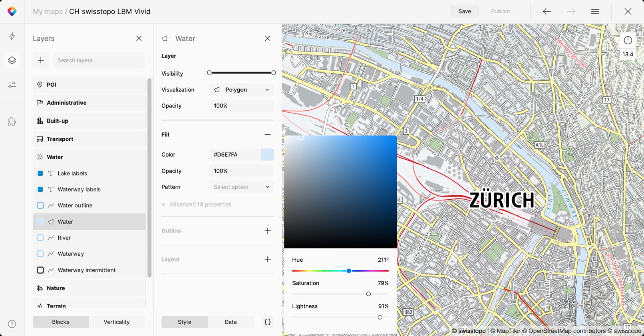This screenshot has height=336, width=644.
Task: Switch to the Verticality tab
Action: [x=117, y=322]
